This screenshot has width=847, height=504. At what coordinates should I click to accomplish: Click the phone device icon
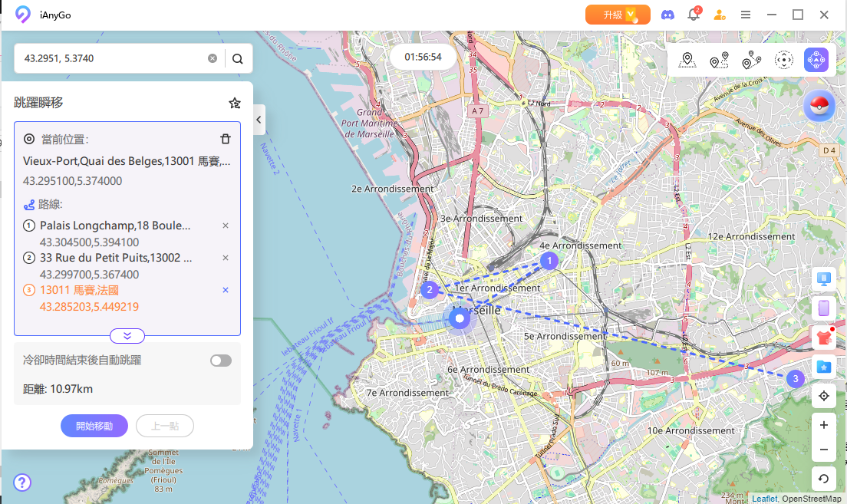click(x=824, y=308)
